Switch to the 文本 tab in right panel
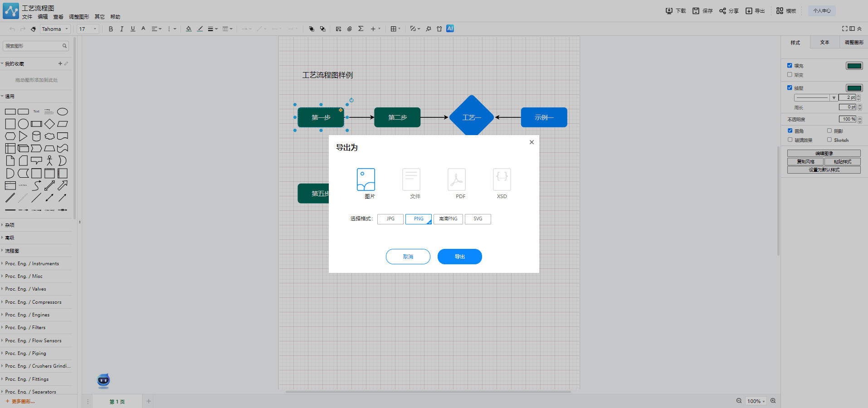Viewport: 868px width, 408px height. tap(824, 43)
